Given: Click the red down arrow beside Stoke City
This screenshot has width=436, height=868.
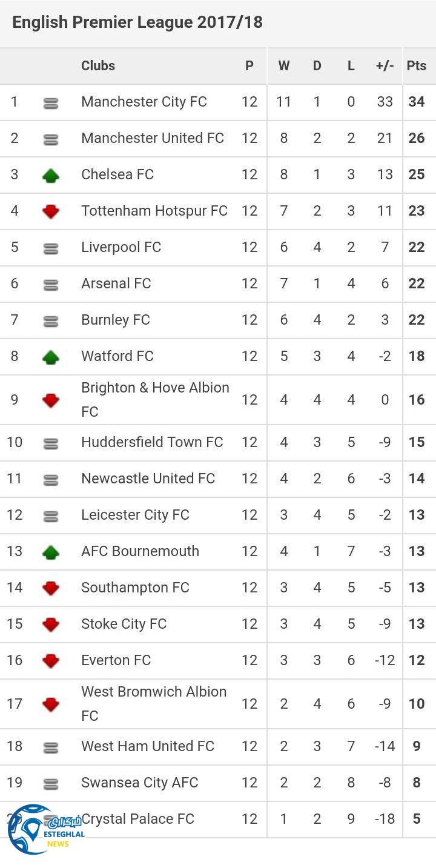Looking at the screenshot, I should coord(51,624).
